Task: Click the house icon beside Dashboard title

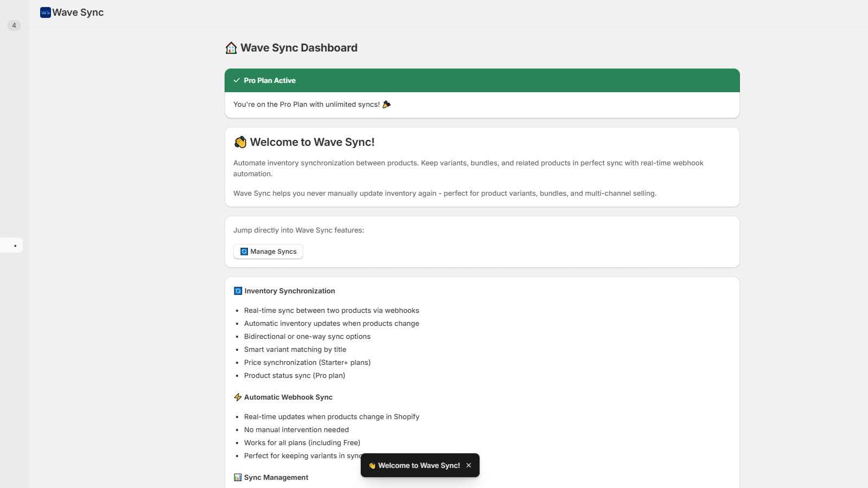Action: (x=231, y=48)
